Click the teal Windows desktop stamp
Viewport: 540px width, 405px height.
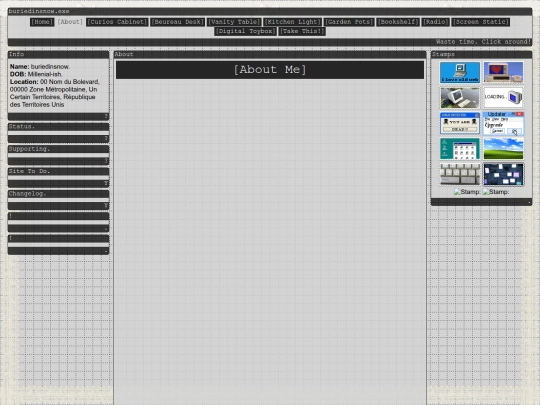[x=460, y=149]
